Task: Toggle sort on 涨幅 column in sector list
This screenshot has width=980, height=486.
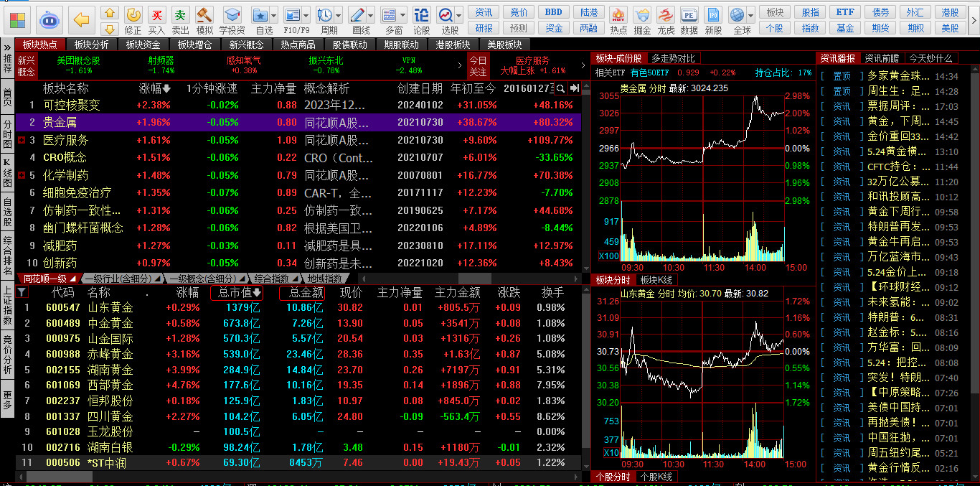Action: 155,88
